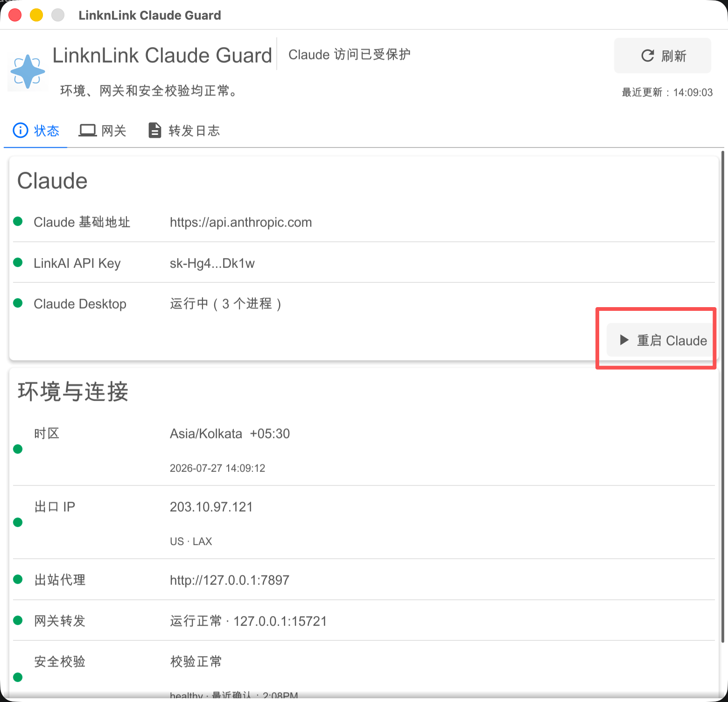
Task: Click the timestamp 2026-07-27 14:09:12
Action: (217, 468)
